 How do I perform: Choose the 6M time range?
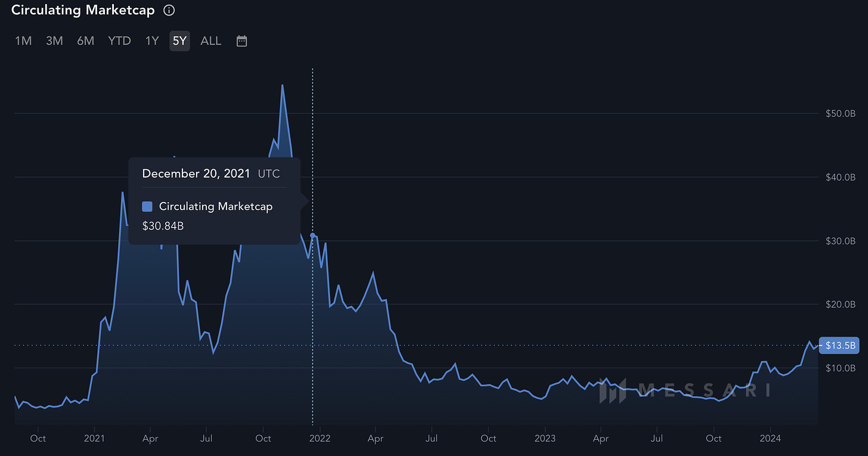pos(85,41)
